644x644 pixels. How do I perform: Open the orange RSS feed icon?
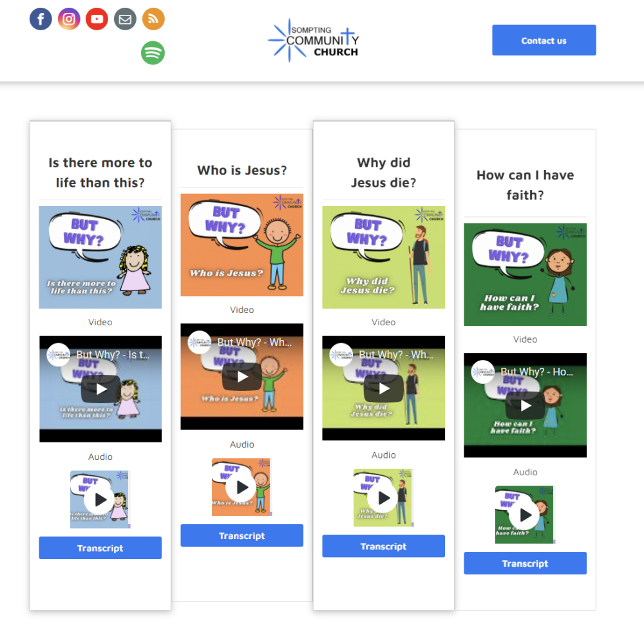point(154,19)
